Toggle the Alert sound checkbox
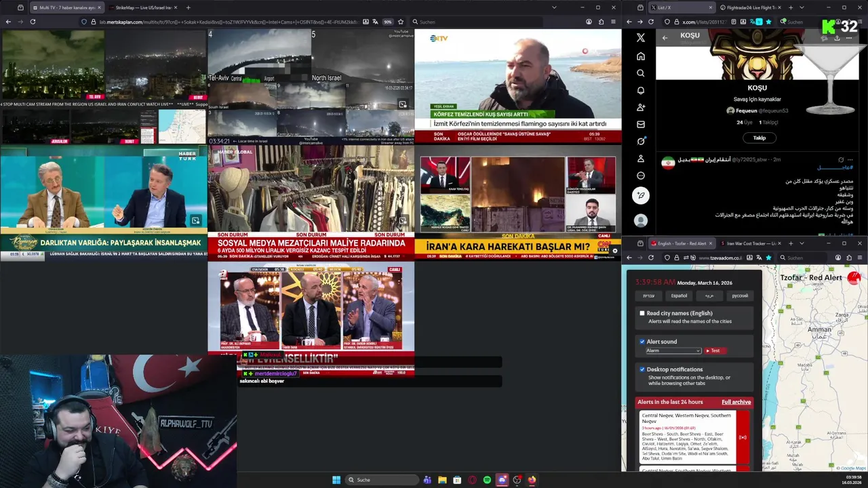Image resolution: width=868 pixels, height=488 pixels. coord(642,342)
